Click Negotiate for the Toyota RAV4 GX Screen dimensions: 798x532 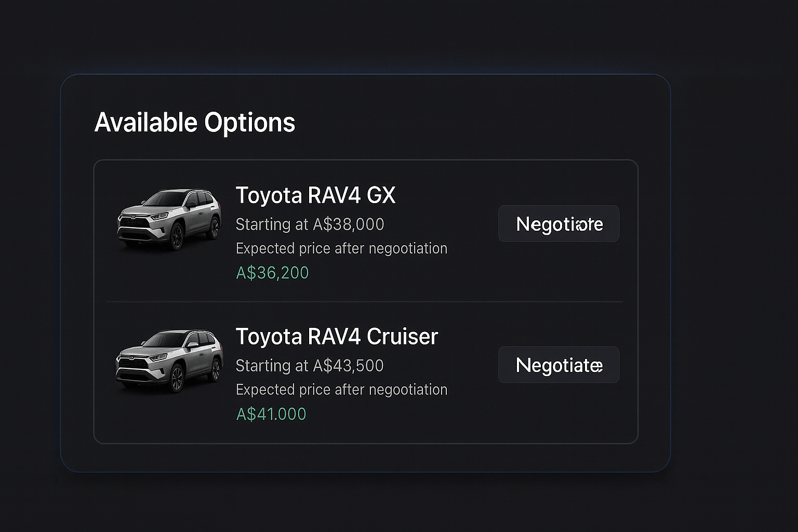(x=558, y=224)
